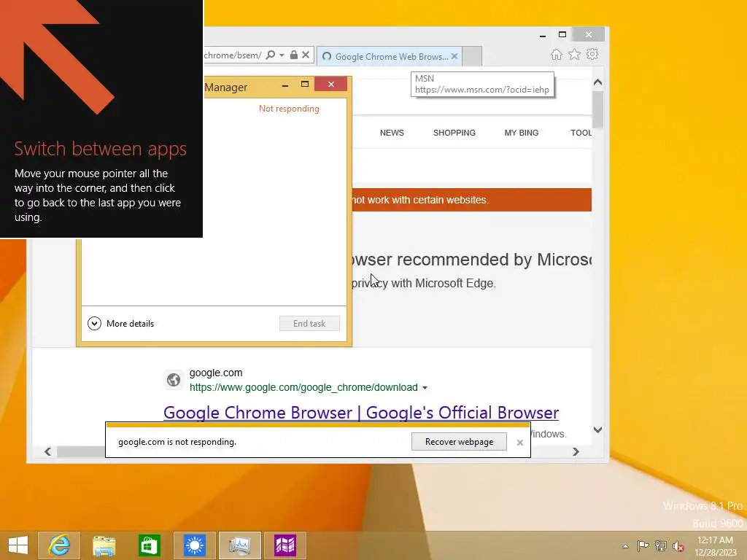Maximize the Task Manager window
The image size is (747, 560).
305,85
